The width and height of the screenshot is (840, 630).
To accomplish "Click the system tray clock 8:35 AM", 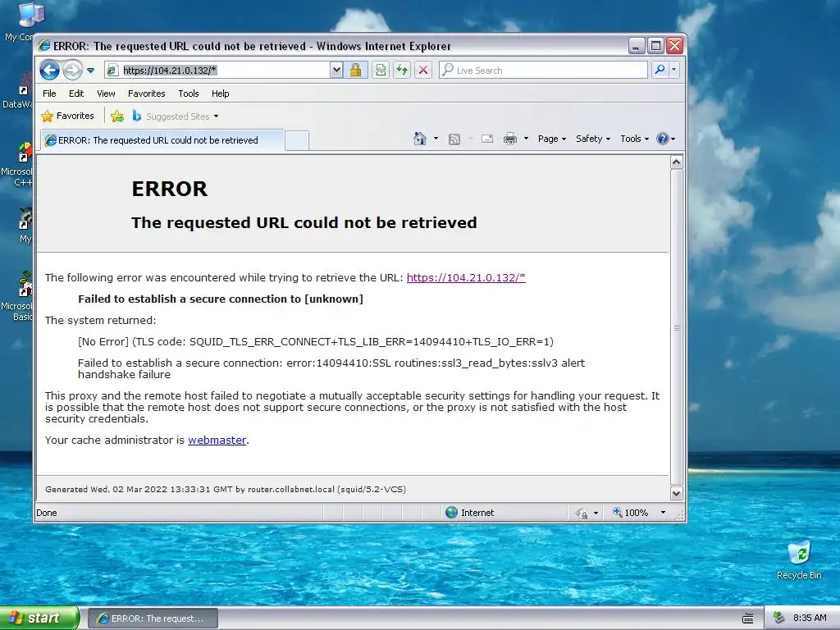I will pyautogui.click(x=810, y=618).
